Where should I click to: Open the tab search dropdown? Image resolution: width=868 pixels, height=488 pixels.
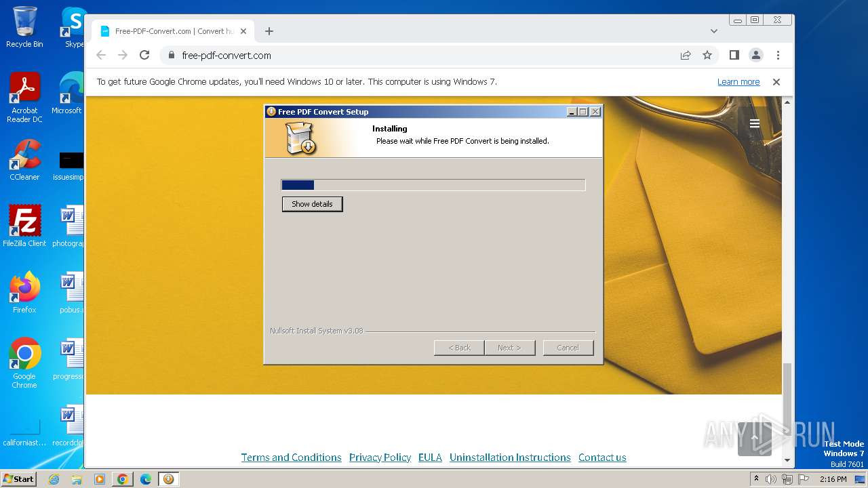pos(713,31)
